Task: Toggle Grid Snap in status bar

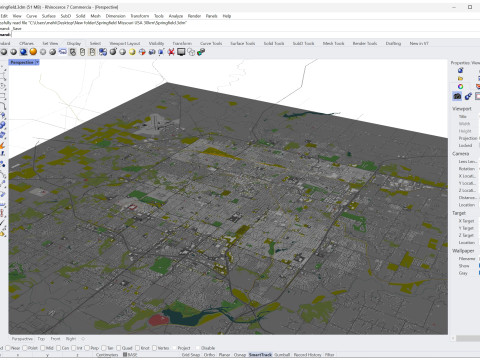Action: click(x=191, y=355)
